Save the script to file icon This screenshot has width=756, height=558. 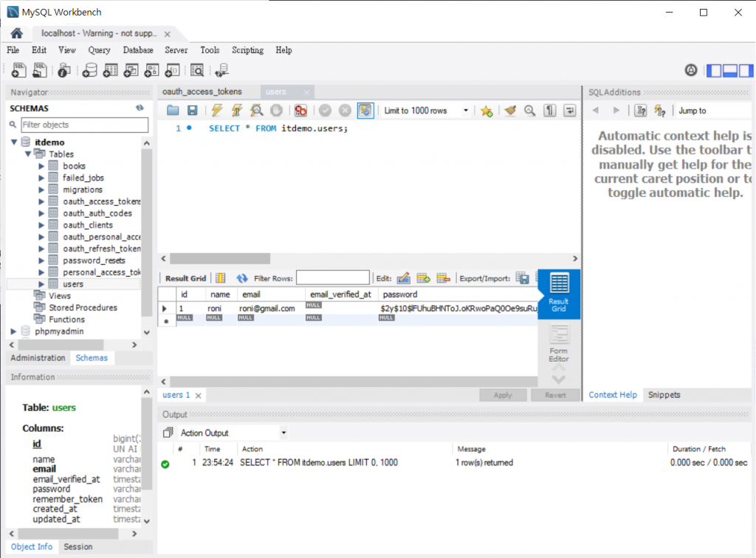[x=193, y=111]
